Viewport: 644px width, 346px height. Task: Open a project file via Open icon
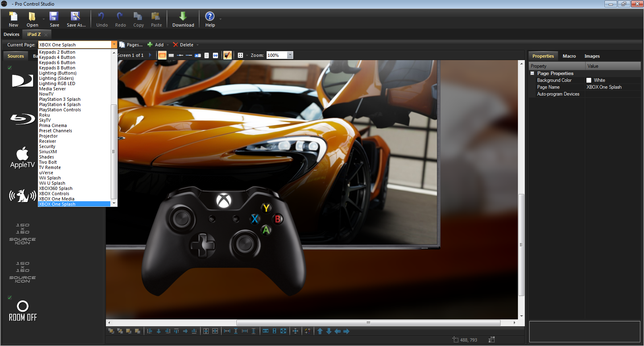32,19
